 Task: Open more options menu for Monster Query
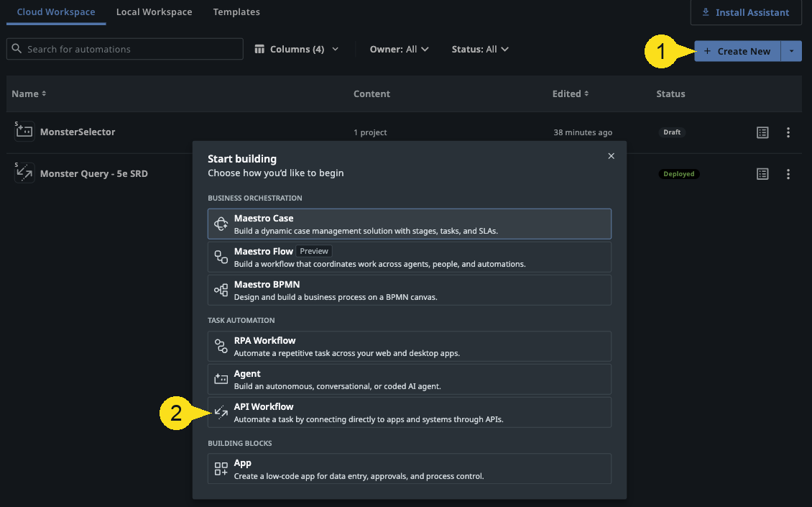[x=788, y=173]
